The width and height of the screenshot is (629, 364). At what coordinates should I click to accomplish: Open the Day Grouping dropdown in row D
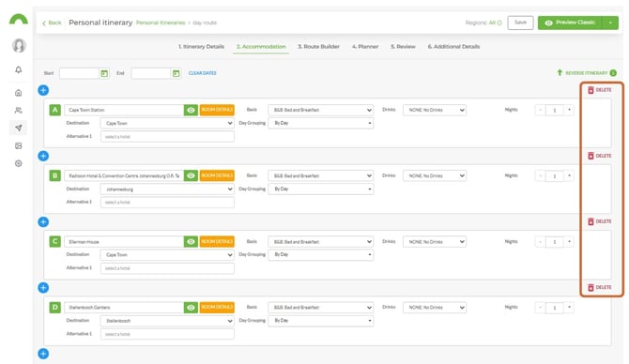point(321,321)
